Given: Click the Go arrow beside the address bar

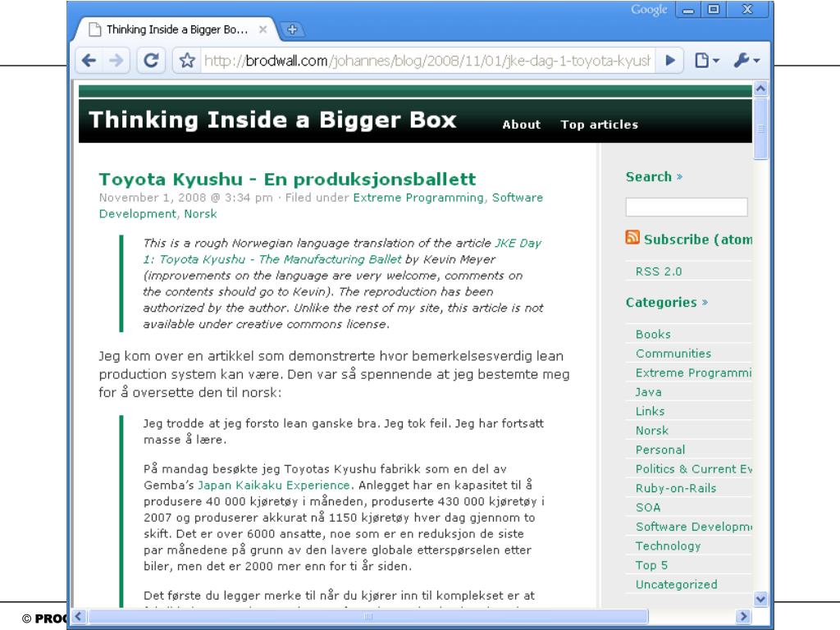Looking at the screenshot, I should [669, 61].
